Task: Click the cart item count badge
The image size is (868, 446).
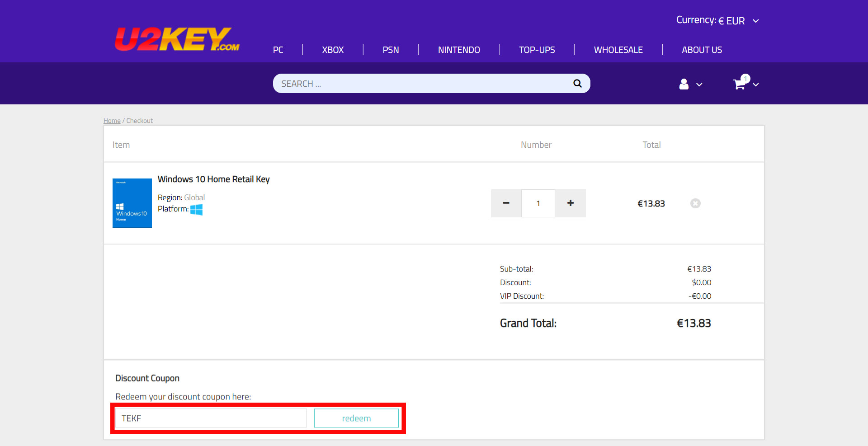Action: [x=745, y=79]
